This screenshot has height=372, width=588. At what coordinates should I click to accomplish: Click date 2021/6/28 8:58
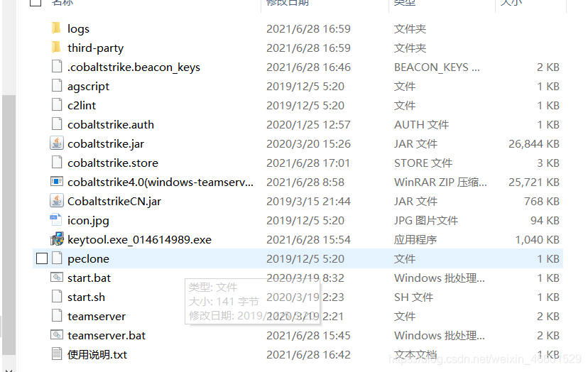point(305,182)
